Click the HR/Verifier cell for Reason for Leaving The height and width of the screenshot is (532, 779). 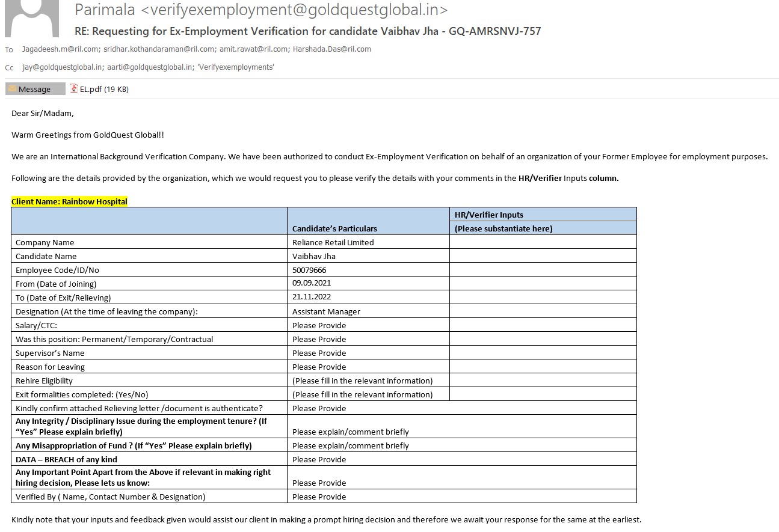click(542, 367)
